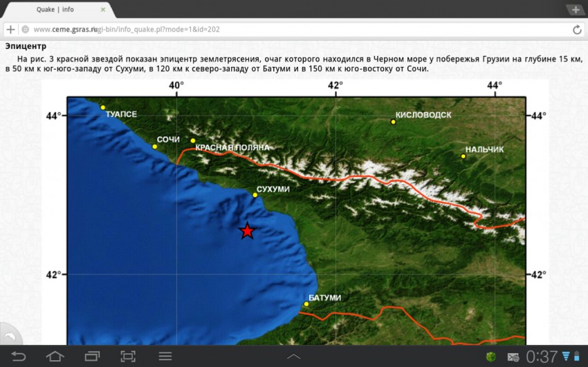
Task: Go to the Android home screen
Action: click(x=55, y=357)
